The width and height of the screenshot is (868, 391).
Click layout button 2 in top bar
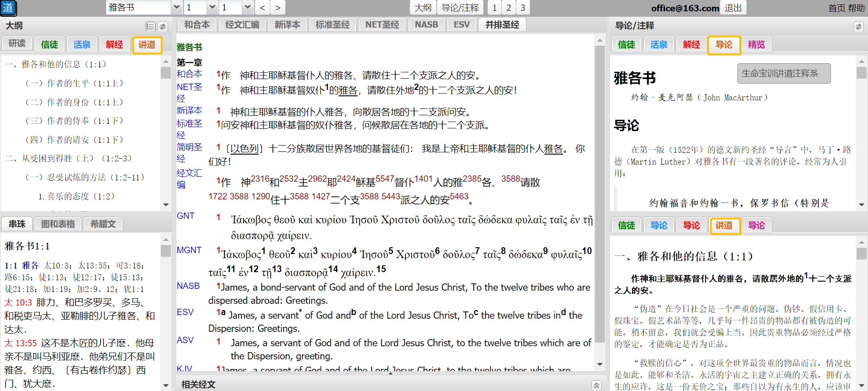point(509,8)
